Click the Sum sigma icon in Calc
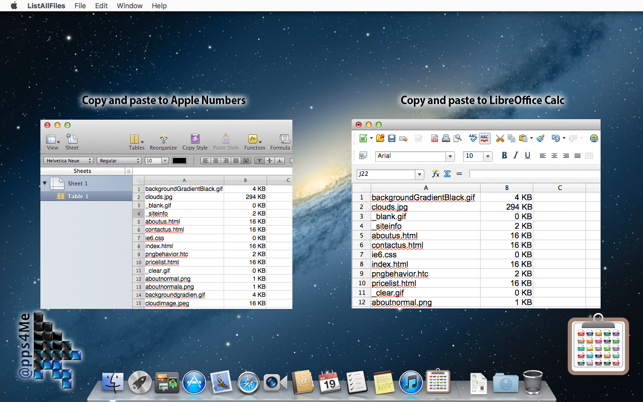This screenshot has width=643, height=402. tap(447, 174)
